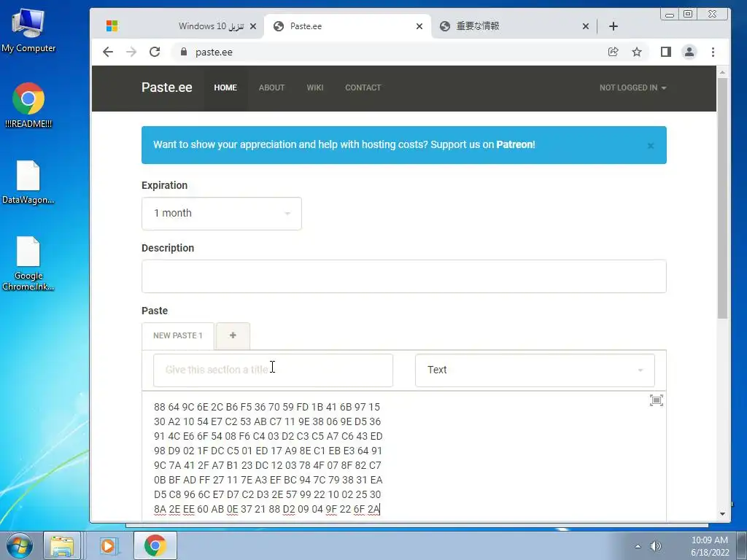Click the page vertical scrollbar thumb
The image size is (747, 560).
tap(723, 198)
